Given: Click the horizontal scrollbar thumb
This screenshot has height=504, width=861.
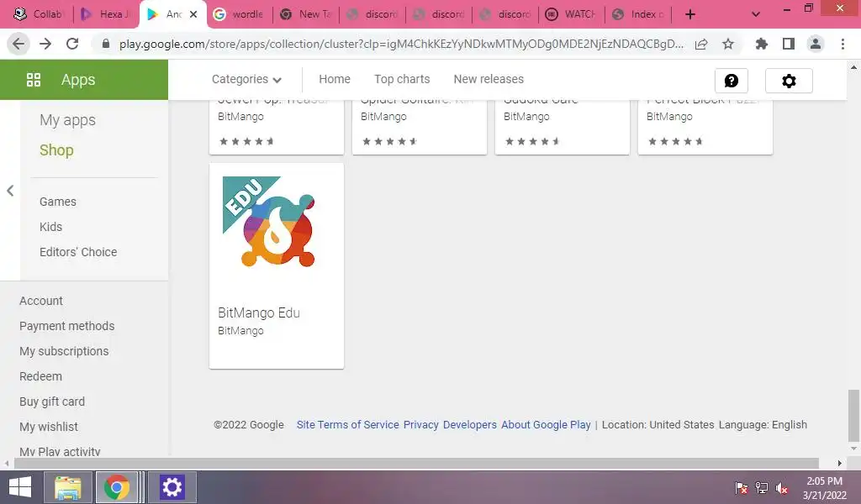Looking at the screenshot, I should coord(416,464).
